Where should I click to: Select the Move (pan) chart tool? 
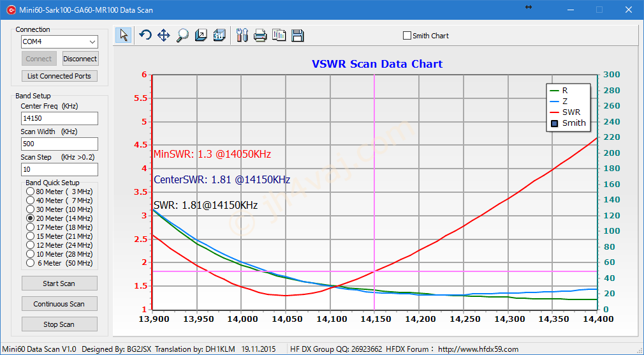tap(163, 35)
